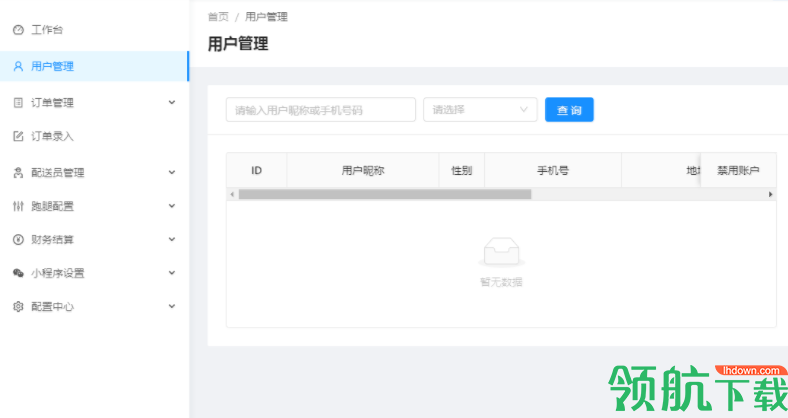Viewport: 788px width, 418px height.
Task: Open 配送员管理 menu item
Action: 94,173
